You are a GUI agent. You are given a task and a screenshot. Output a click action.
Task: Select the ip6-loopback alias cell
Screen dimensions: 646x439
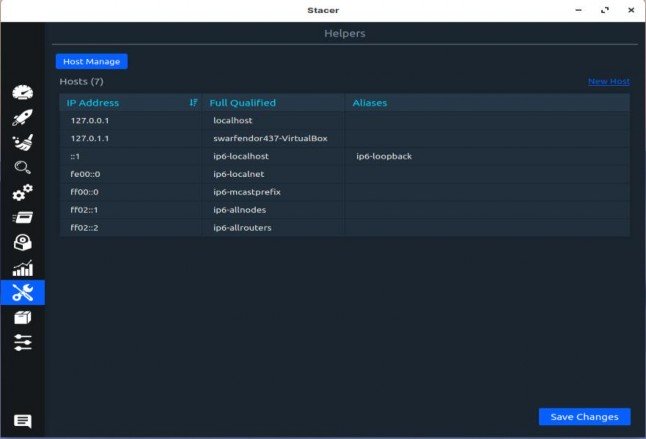tap(487, 156)
